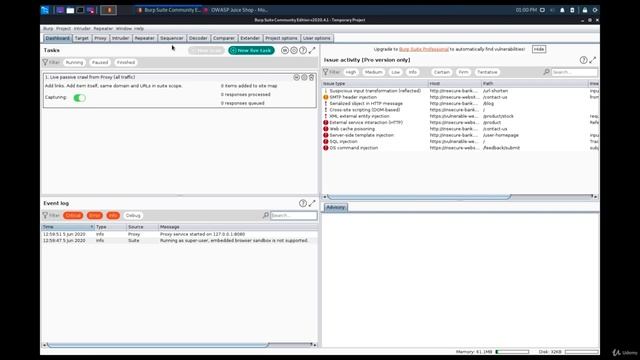This screenshot has width=640, height=360.
Task: Toggle the Medium severity issue filter
Action: [x=373, y=72]
